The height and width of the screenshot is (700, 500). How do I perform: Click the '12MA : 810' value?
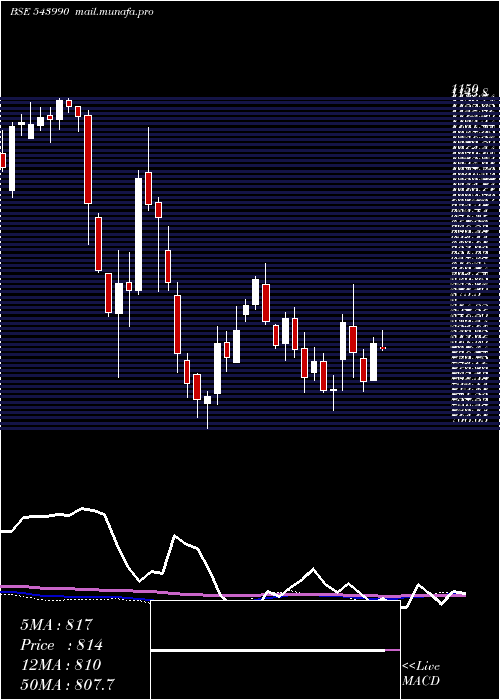[60, 665]
